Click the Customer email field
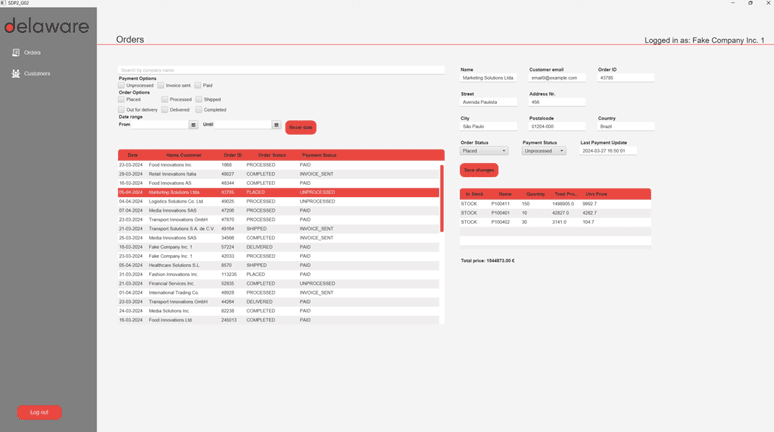Image resolution: width=774 pixels, height=432 pixels. coord(557,78)
